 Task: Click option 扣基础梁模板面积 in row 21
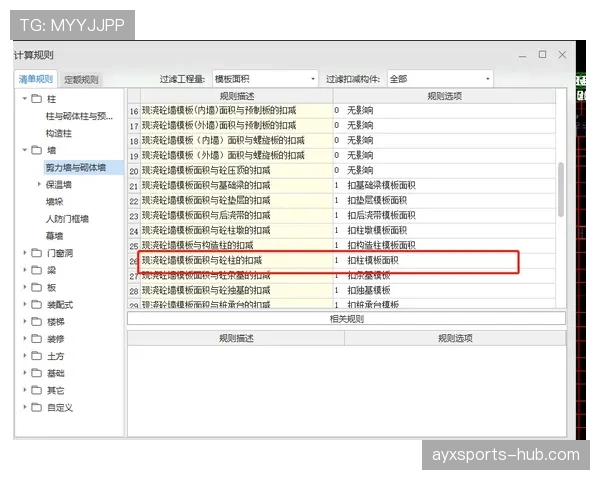click(381, 186)
